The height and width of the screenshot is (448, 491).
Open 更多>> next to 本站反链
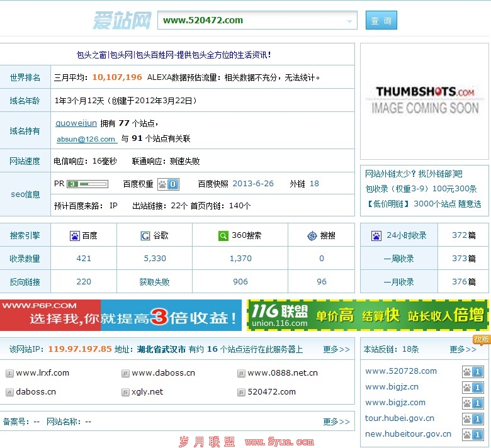click(x=463, y=349)
